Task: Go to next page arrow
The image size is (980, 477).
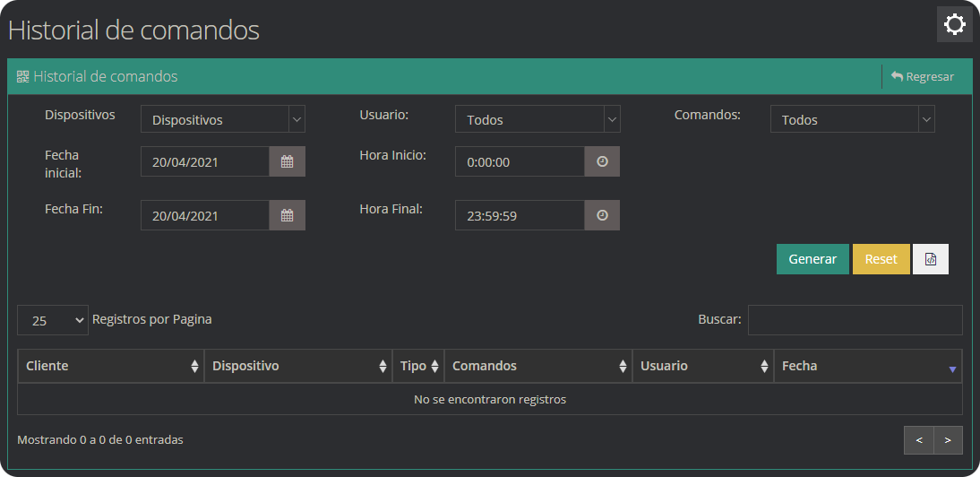Action: (x=948, y=440)
